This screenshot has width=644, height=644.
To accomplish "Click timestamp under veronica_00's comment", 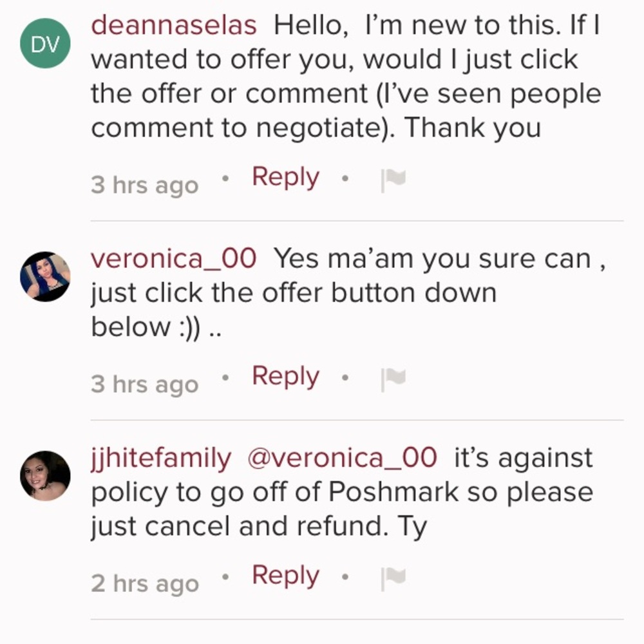I will pos(145,384).
